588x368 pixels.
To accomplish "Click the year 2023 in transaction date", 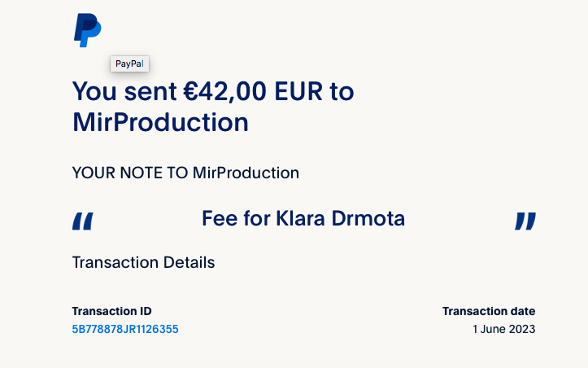I will click(522, 329).
